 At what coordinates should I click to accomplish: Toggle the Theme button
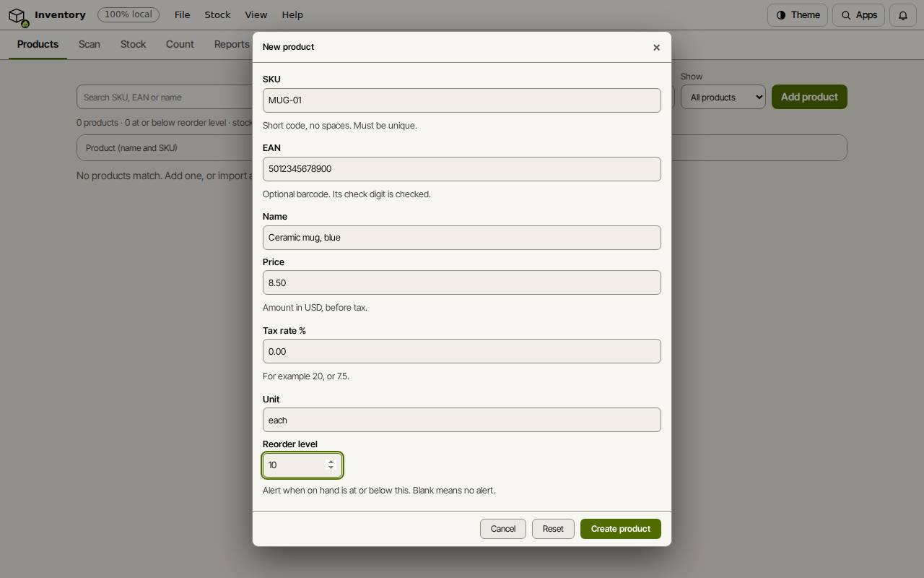(798, 15)
